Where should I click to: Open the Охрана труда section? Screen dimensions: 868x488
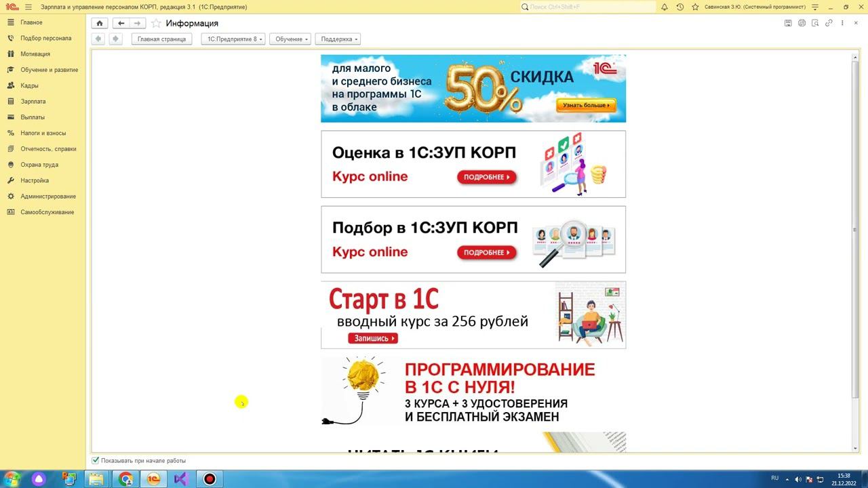(43, 165)
